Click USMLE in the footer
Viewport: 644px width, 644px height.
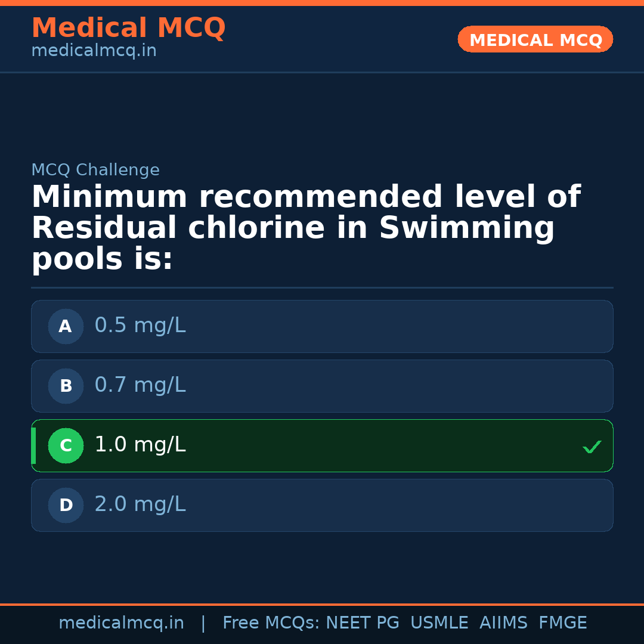tap(439, 623)
